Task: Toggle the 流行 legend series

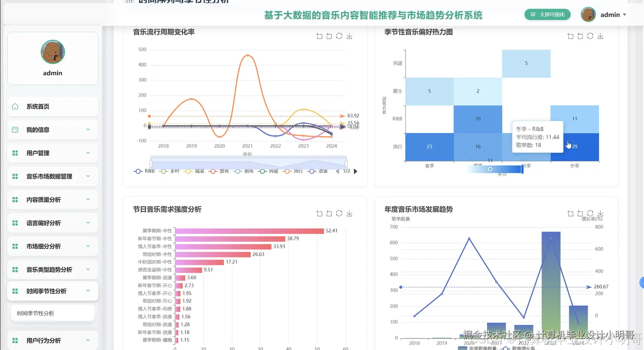Action: click(x=293, y=171)
